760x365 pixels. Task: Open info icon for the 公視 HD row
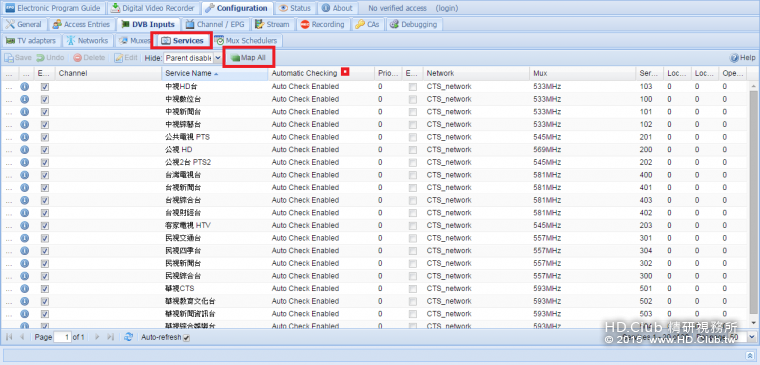(x=24, y=150)
